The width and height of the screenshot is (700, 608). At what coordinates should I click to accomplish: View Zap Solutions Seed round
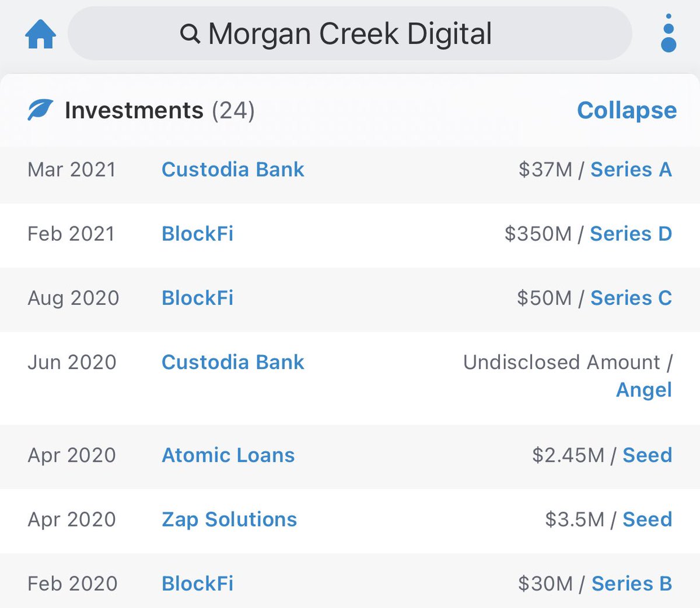[x=647, y=519]
